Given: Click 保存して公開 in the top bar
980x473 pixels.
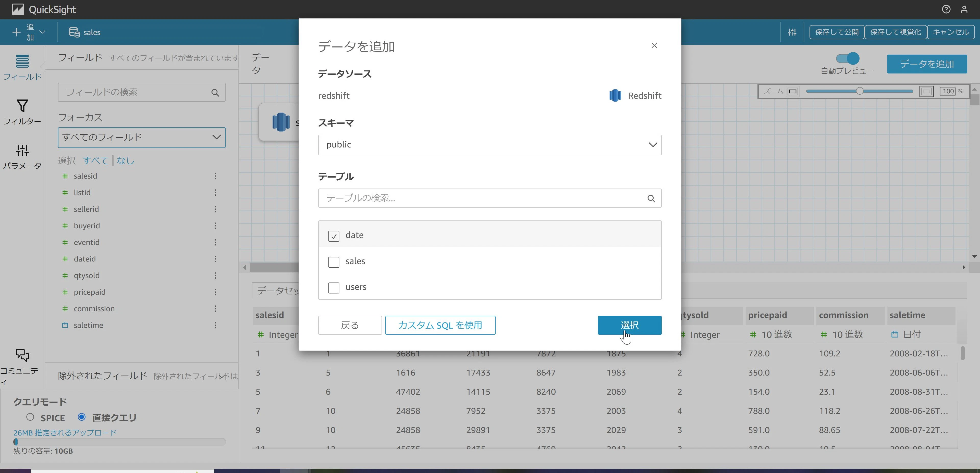Looking at the screenshot, I should pos(837,32).
